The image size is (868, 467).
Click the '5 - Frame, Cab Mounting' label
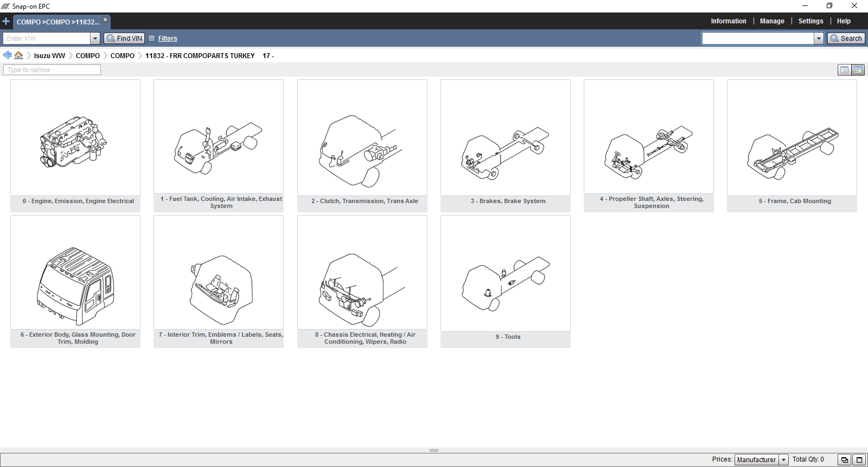[x=795, y=201]
